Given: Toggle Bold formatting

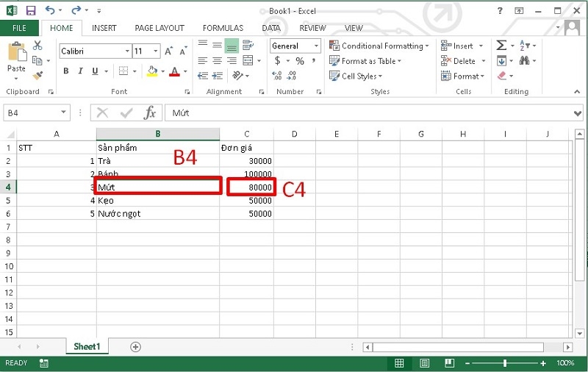Looking at the screenshot, I should pyautogui.click(x=65, y=71).
